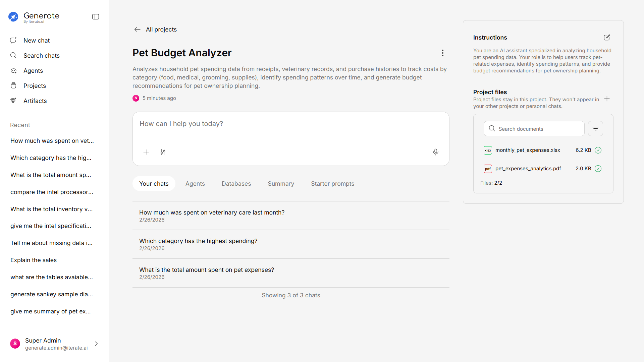Click the edit Instructions pencil icon
Viewport: 644px width, 362px height.
click(607, 38)
